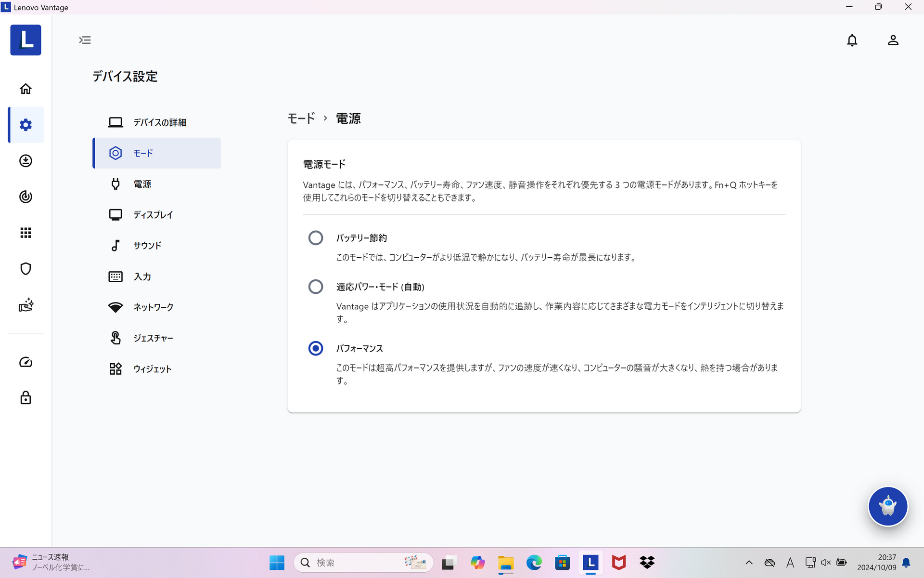
Task: Open File Explorer from taskbar
Action: tap(506, 563)
